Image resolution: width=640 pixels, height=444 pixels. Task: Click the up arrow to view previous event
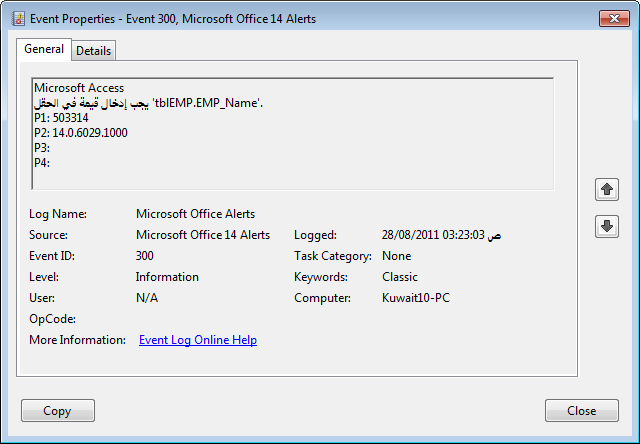[x=606, y=188]
